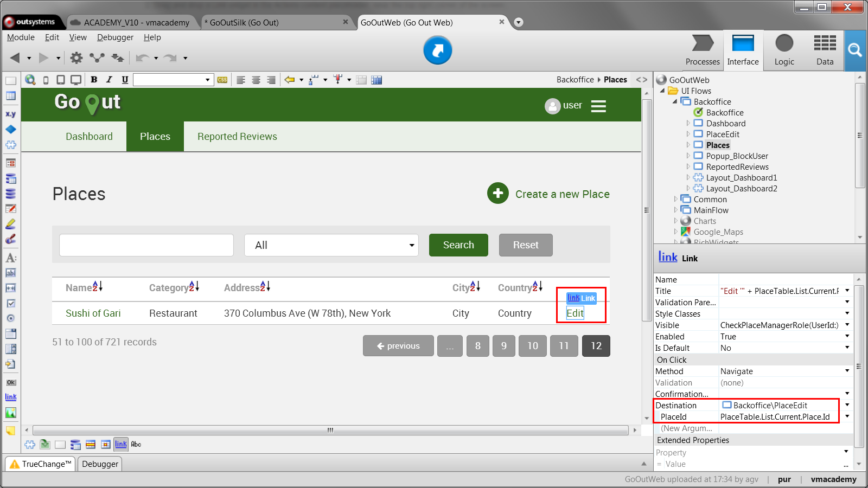Toggle Italic formatting in editor toolbar
The width and height of the screenshot is (868, 488).
pyautogui.click(x=109, y=80)
